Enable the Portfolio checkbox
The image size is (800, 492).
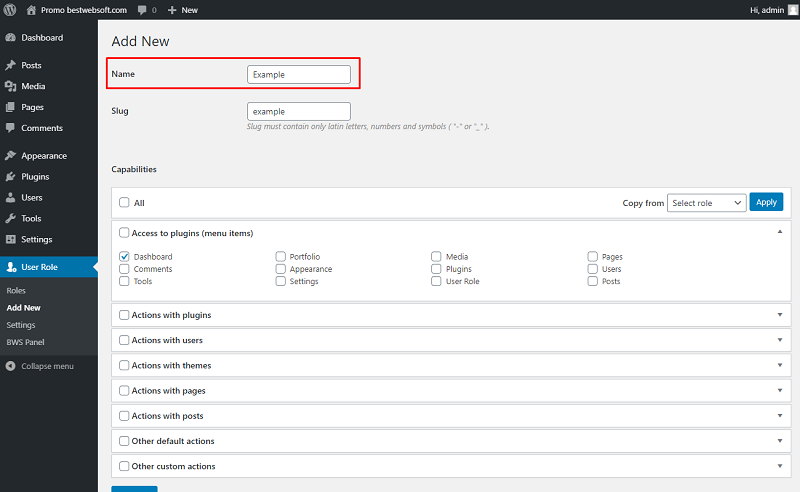(x=280, y=256)
